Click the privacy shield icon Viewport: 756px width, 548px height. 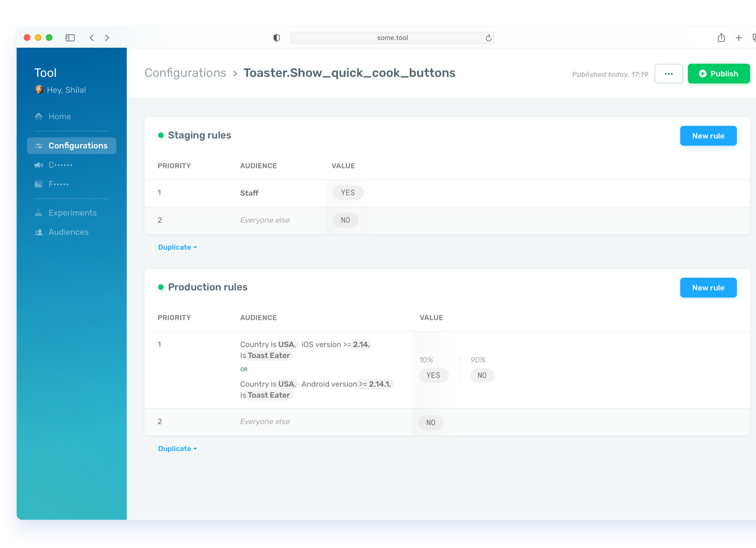tap(276, 38)
